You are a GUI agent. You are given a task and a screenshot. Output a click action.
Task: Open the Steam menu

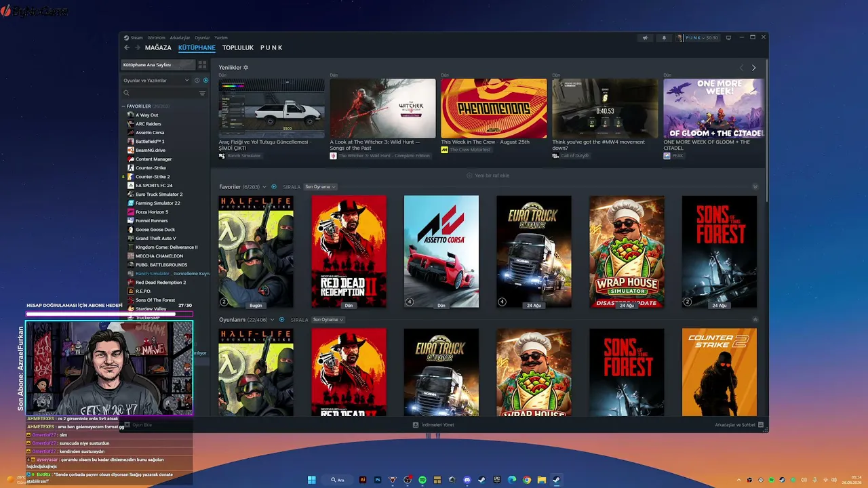pyautogui.click(x=137, y=37)
